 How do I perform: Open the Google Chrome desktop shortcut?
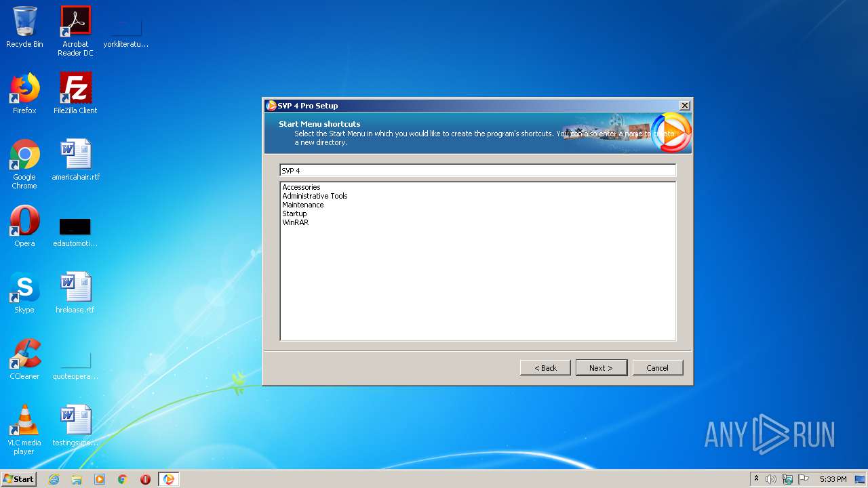(24, 164)
